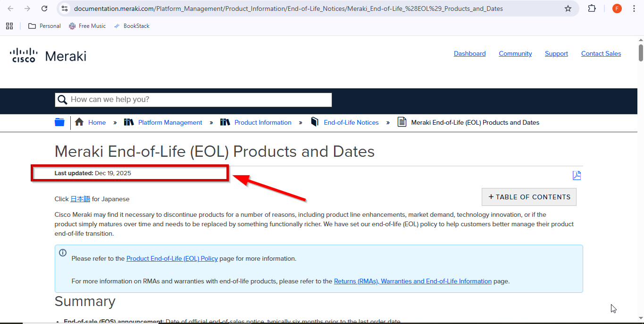This screenshot has width=644, height=324.
Task: Open Product End-of-Life (EOL) Policy link
Action: [x=172, y=258]
